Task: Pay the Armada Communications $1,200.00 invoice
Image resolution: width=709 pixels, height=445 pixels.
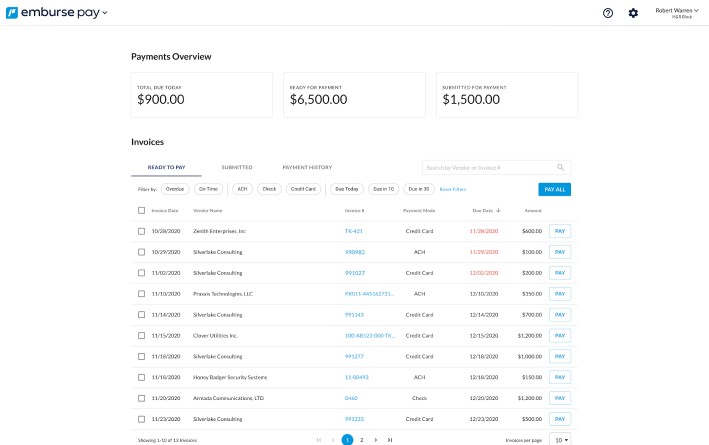Action: click(x=560, y=398)
